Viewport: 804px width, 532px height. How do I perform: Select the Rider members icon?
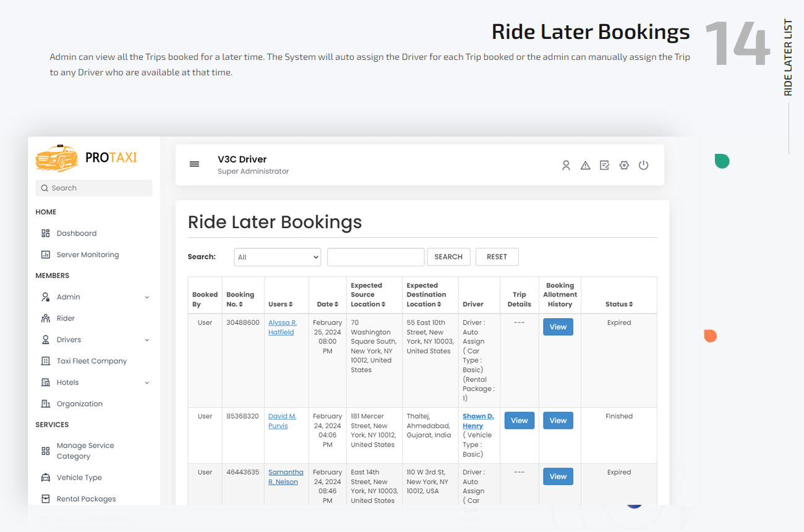(x=45, y=318)
